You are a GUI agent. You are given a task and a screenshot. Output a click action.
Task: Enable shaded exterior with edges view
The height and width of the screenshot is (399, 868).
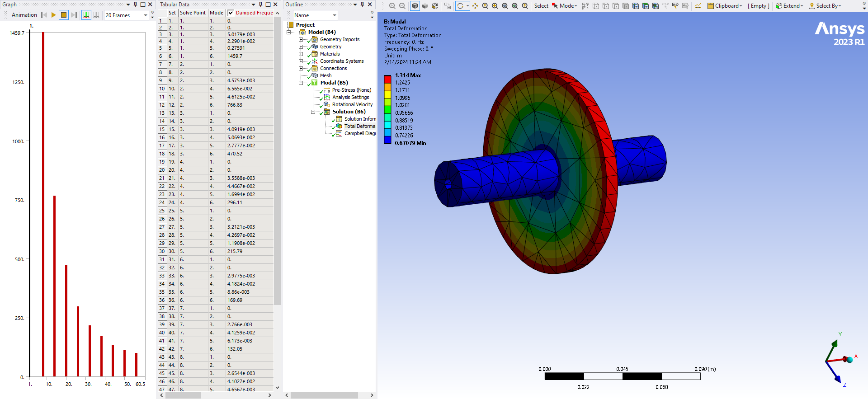415,6
